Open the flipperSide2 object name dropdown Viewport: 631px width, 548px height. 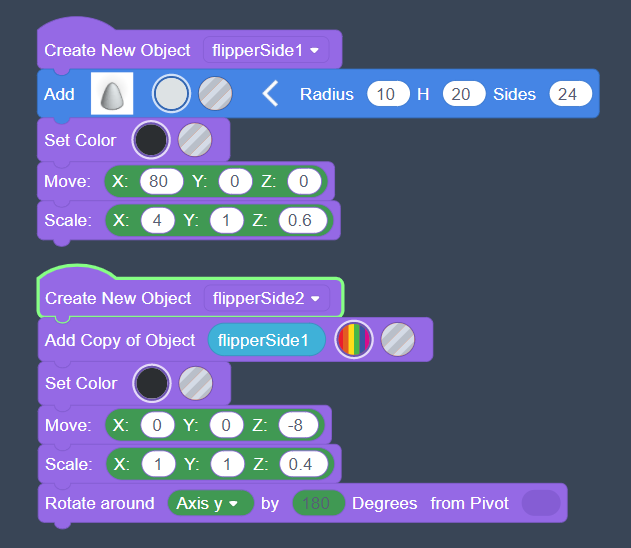pyautogui.click(x=266, y=298)
